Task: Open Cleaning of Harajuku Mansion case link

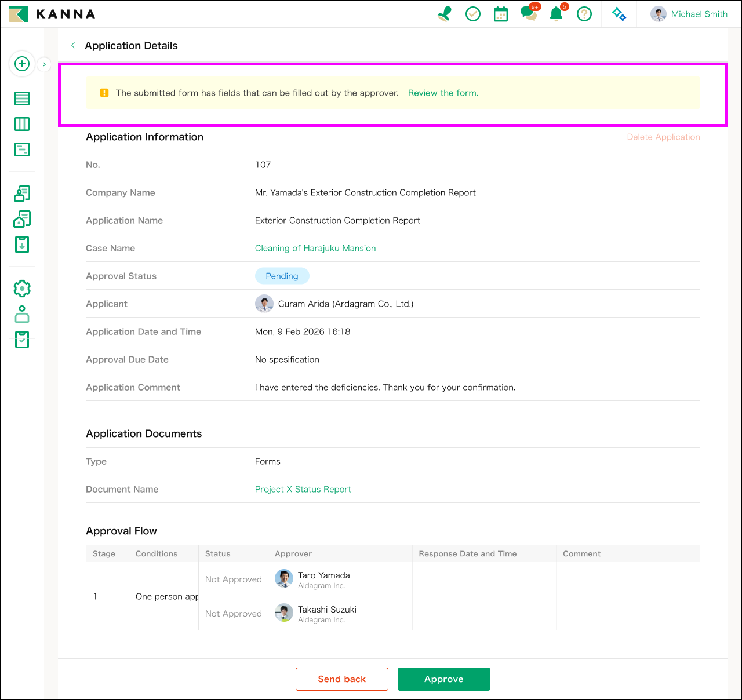Action: 315,248
